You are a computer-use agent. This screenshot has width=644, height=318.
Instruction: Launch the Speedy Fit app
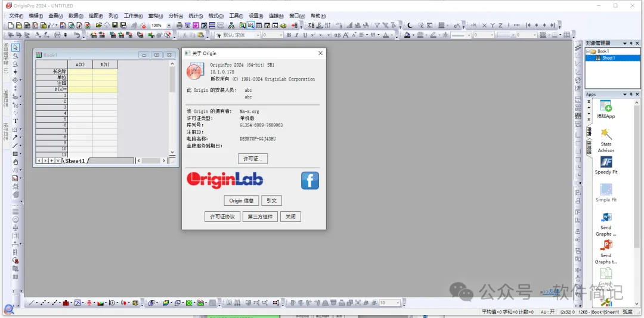coord(606,165)
